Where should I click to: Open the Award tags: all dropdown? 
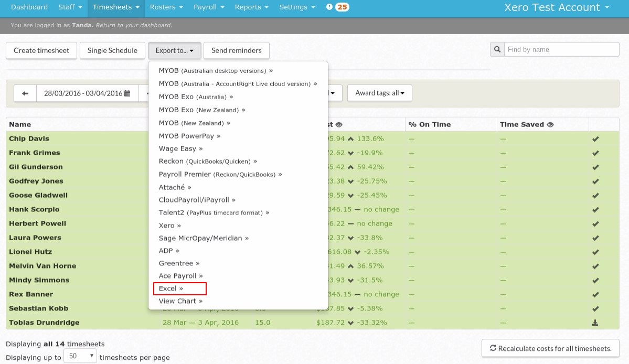(x=379, y=93)
